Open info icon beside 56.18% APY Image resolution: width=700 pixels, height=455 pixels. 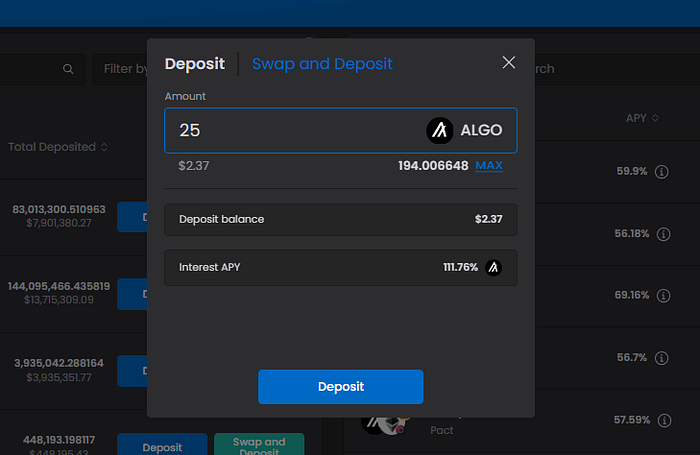point(663,234)
